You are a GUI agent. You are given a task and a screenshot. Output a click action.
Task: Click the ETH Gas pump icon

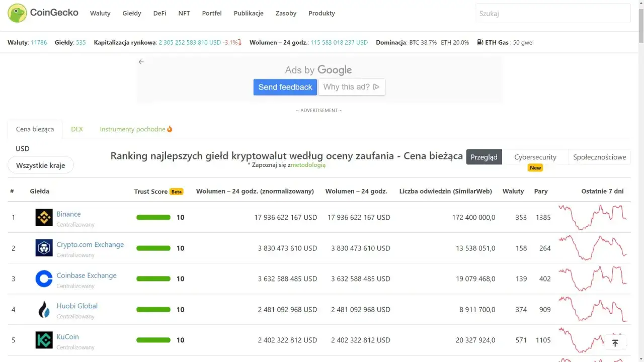pyautogui.click(x=480, y=43)
